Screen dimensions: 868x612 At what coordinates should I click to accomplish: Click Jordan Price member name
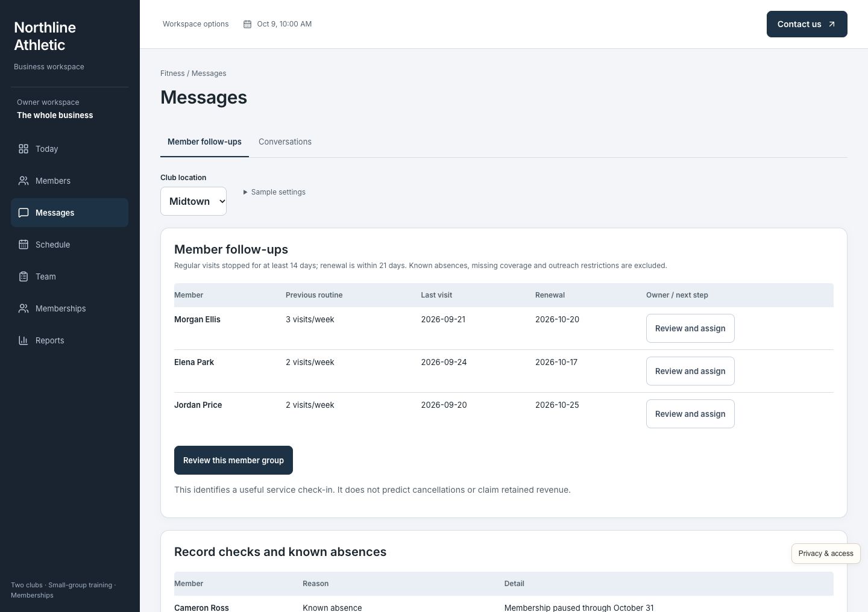pyautogui.click(x=198, y=405)
